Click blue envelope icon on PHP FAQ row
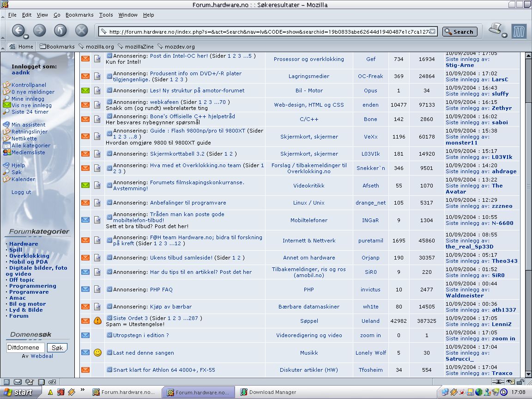This screenshot has width=532, height=399. 85,290
